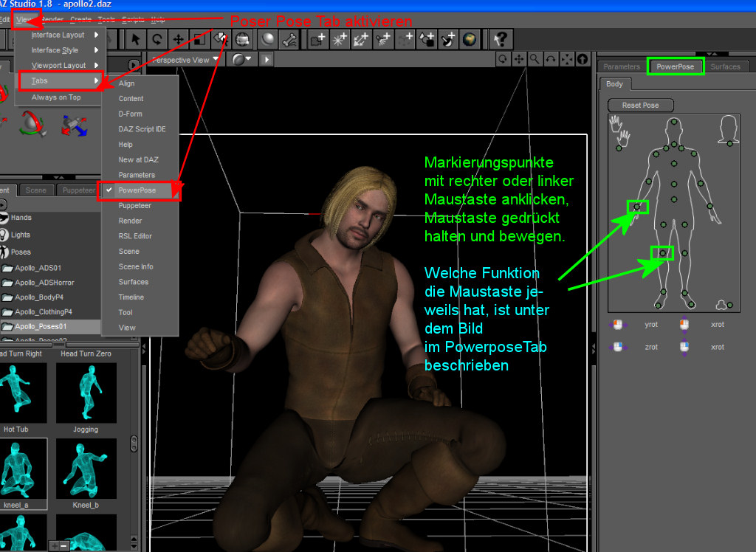Click the viewport reset curved arrow icon

551,59
